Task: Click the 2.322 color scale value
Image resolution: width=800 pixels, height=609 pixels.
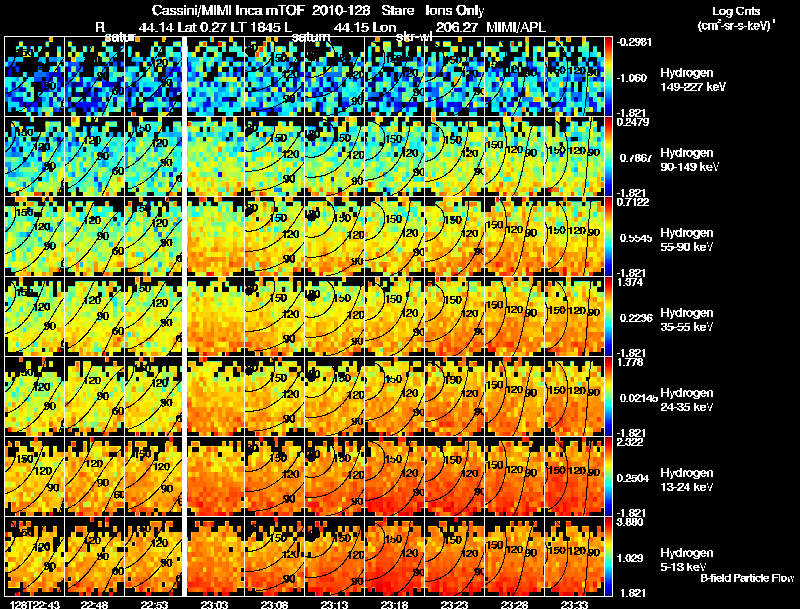Action: 630,442
